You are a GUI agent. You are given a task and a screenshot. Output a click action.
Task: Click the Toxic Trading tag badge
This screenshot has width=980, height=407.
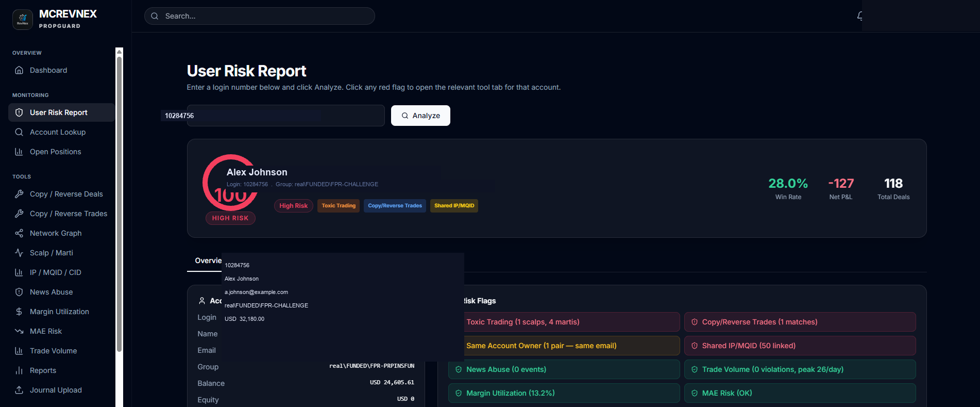click(339, 206)
